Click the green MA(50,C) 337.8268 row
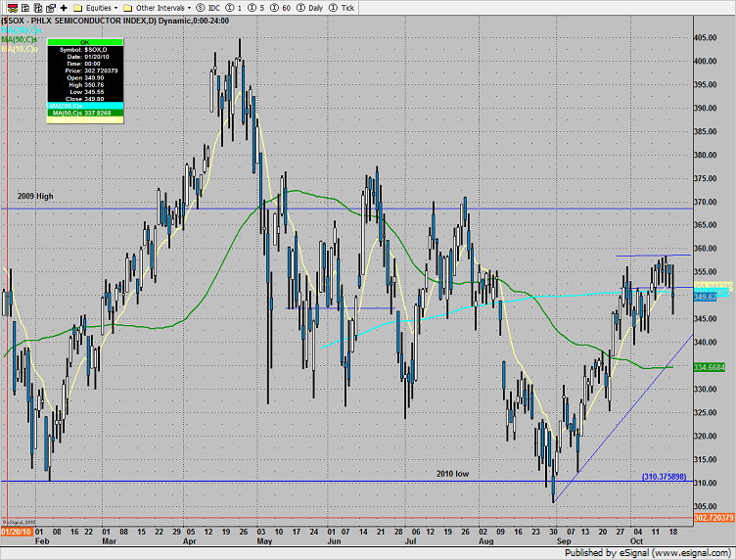This screenshot has width=736, height=560. 85,114
